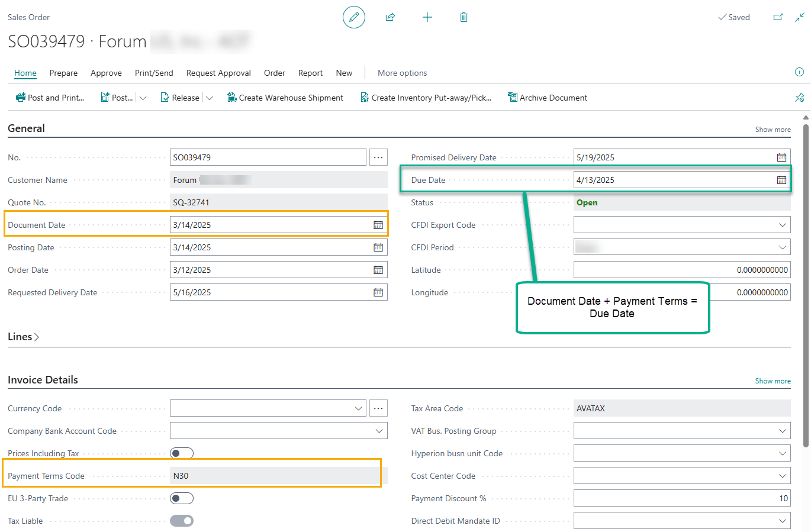Screen dimensions: 811x532
Task: Click Create Warehouse Shipment
Action: [285, 98]
